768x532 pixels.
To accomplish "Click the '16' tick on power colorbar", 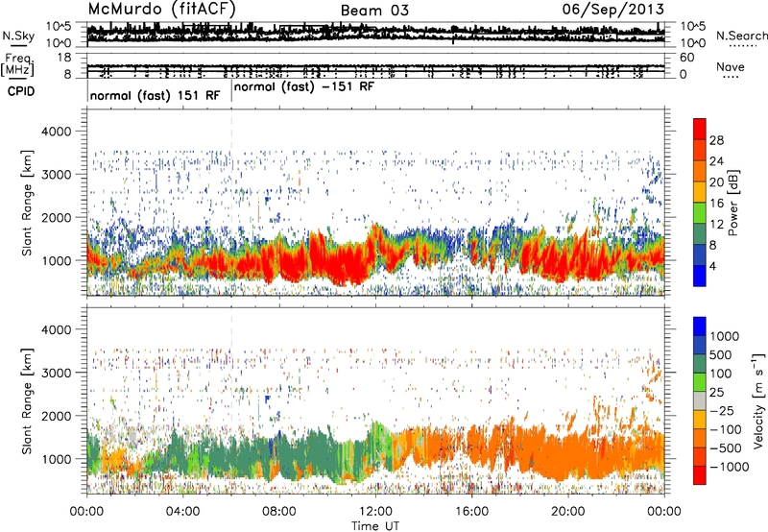I will click(716, 204).
